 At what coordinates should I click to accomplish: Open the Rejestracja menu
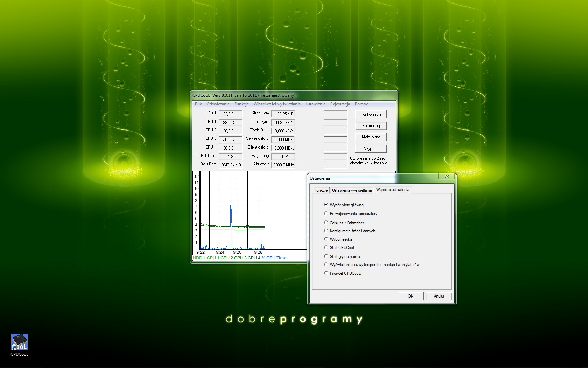pos(340,104)
